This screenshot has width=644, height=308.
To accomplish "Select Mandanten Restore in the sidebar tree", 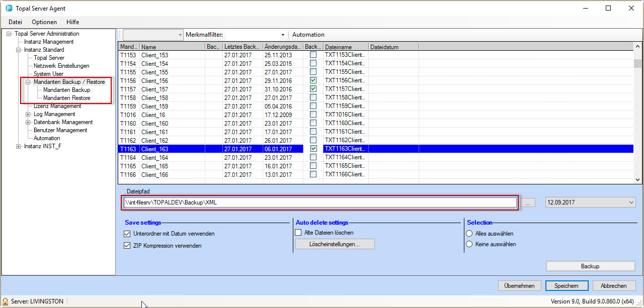I will pyautogui.click(x=67, y=98).
